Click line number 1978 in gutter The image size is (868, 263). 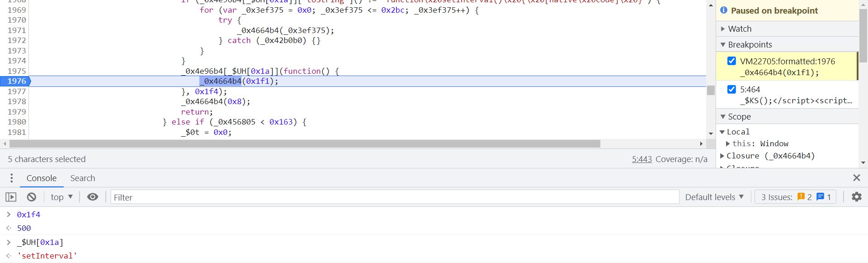tap(17, 101)
